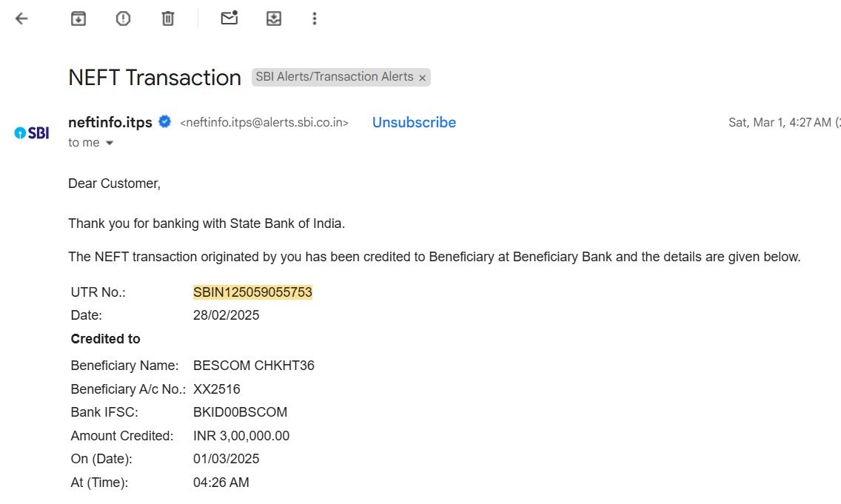
Task: Click the sender email address neftinfo.itps@alerts.sbi.co.in
Action: (264, 123)
